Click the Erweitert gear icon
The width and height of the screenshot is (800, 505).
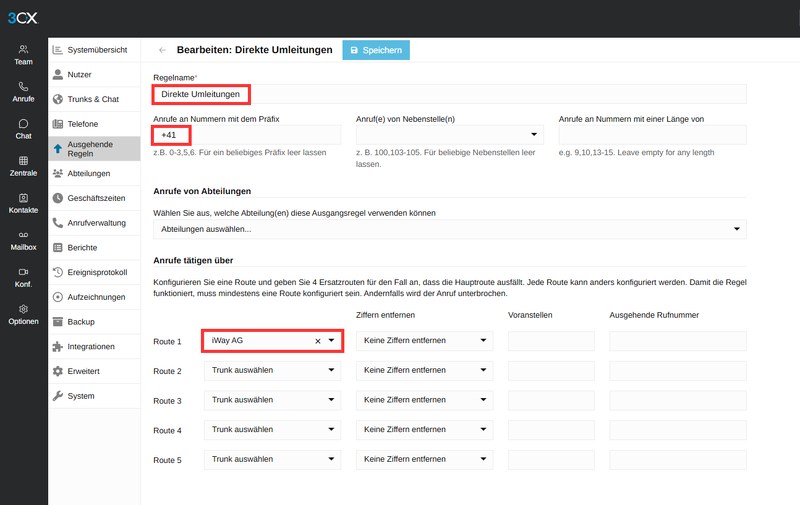(58, 371)
